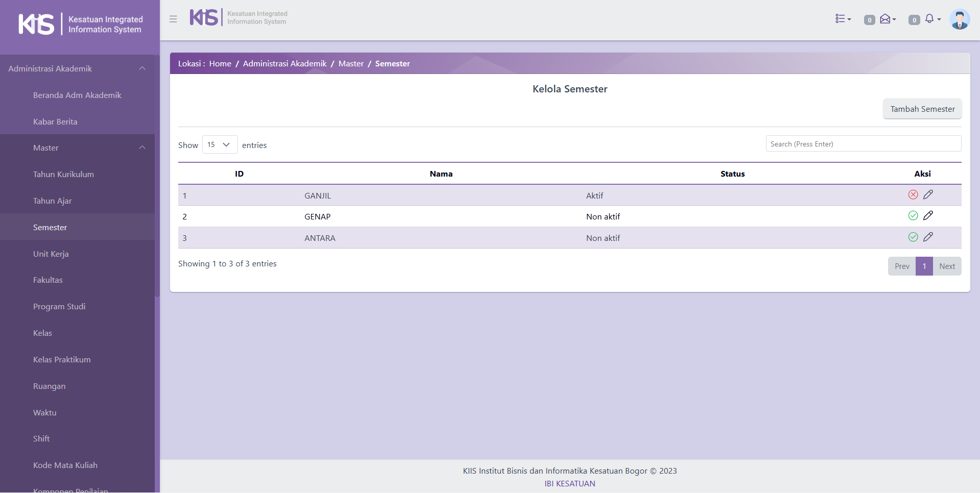Screen dimensions: 980x493
Task: Click the Tambah Semester button
Action: click(922, 109)
